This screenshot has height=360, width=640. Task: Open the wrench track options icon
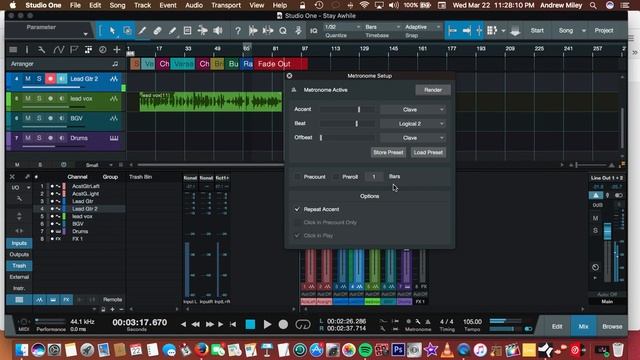(42, 50)
